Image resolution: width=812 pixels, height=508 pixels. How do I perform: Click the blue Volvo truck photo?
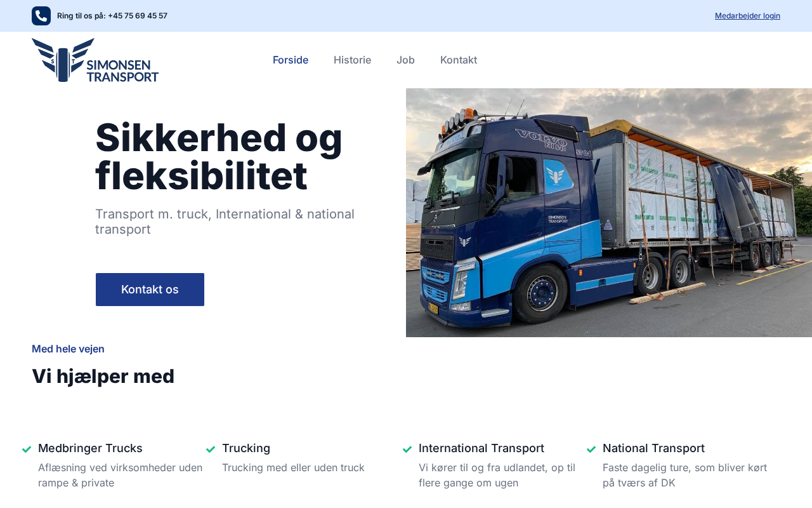609,213
